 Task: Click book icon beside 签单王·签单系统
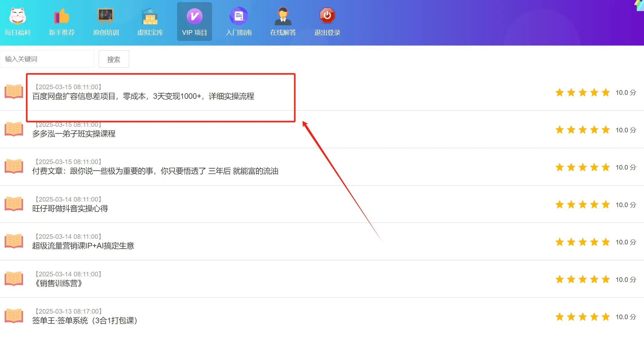pos(14,316)
